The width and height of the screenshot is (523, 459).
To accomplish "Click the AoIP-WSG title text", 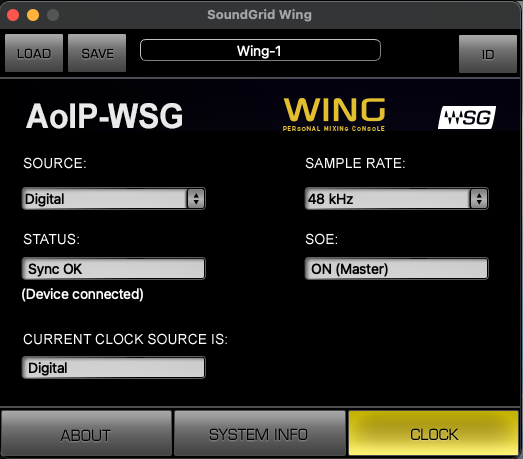I will [104, 116].
